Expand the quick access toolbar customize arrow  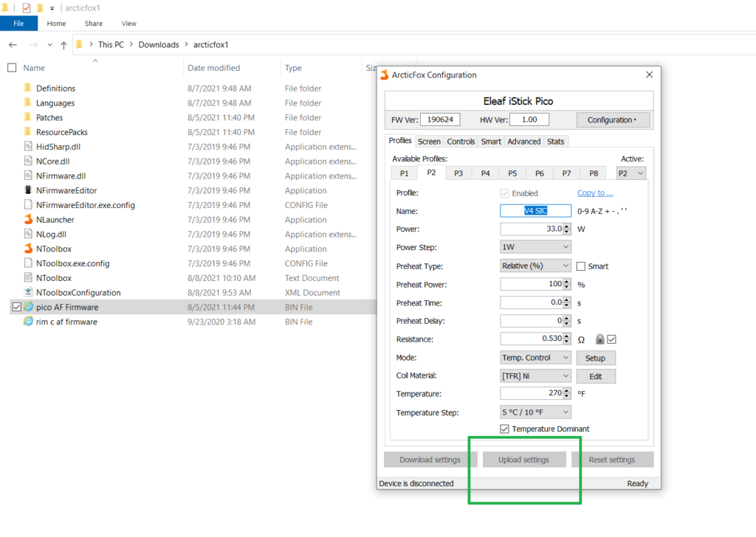(52, 8)
